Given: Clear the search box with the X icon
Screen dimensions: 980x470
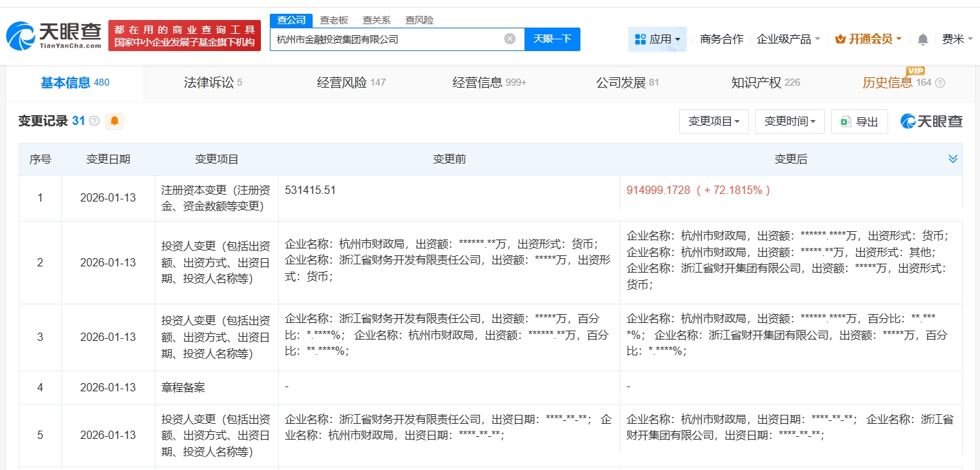Looking at the screenshot, I should tap(509, 39).
